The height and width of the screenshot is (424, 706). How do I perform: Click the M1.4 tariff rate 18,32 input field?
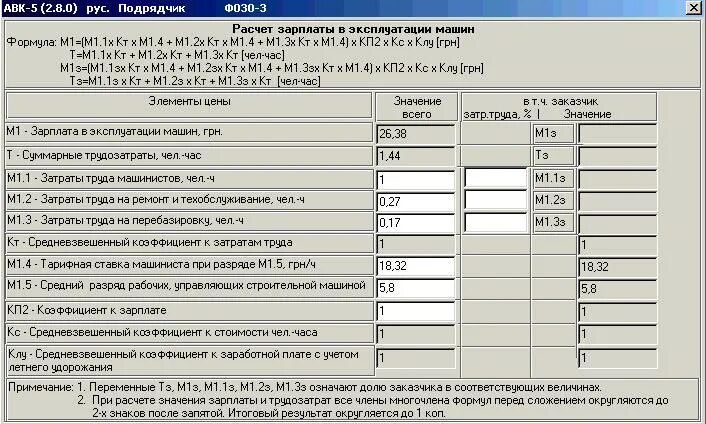416,266
